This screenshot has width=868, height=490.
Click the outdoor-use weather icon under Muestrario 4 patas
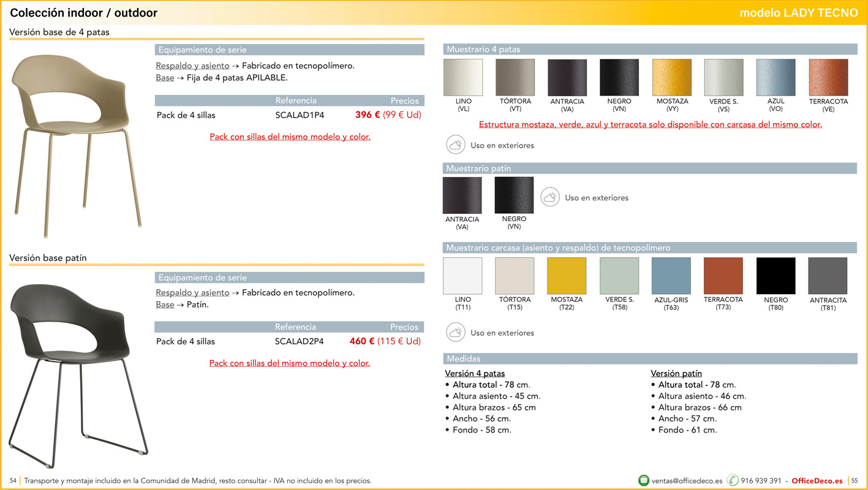[456, 145]
